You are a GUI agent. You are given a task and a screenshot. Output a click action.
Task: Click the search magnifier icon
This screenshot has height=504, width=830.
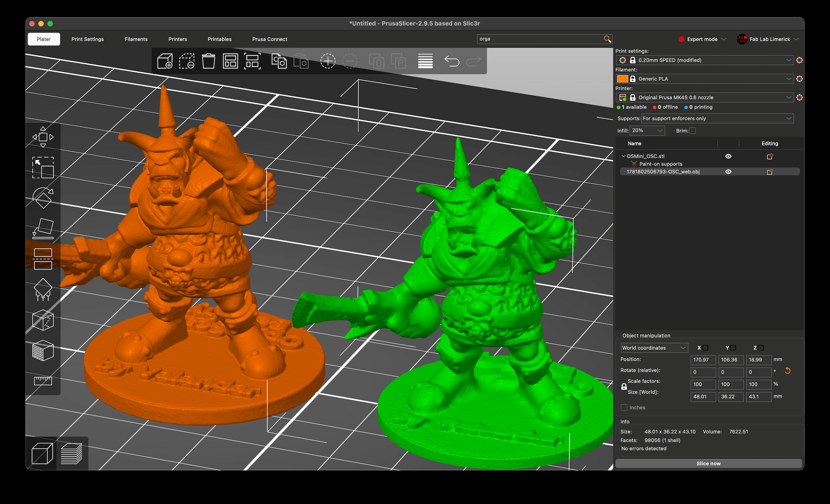(607, 39)
